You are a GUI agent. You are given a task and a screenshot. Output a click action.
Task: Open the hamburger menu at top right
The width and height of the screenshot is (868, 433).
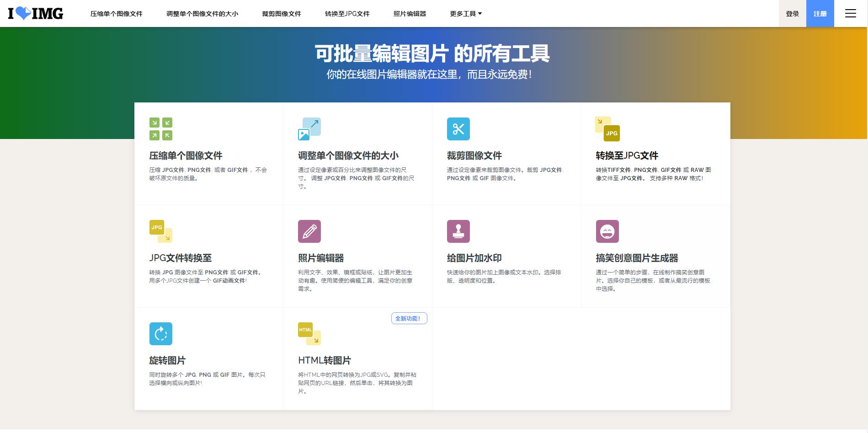pos(851,13)
